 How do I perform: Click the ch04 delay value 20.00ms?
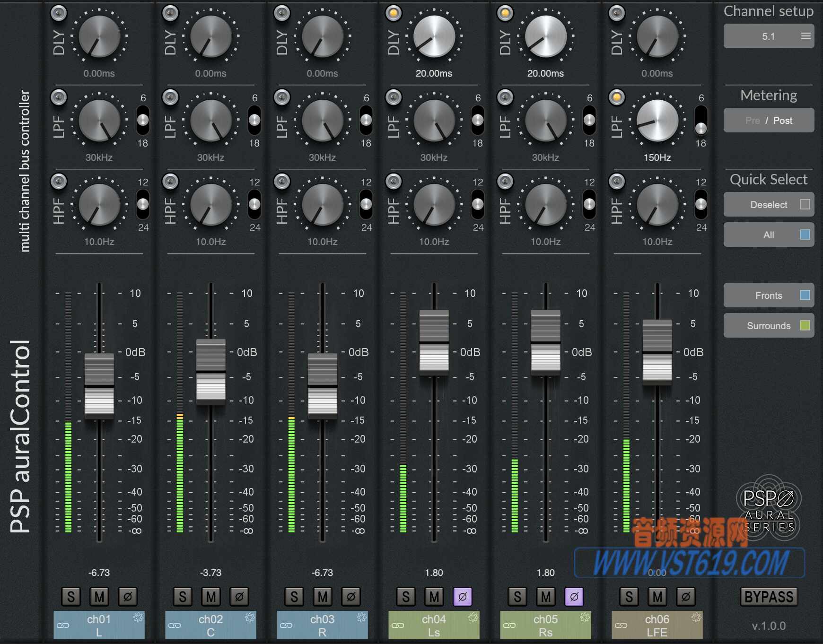[x=434, y=73]
